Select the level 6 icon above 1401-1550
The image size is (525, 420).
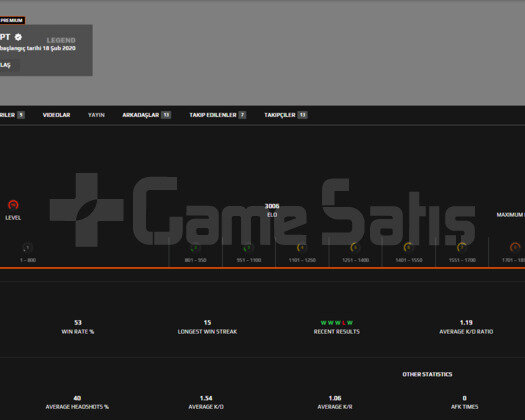tap(408, 248)
